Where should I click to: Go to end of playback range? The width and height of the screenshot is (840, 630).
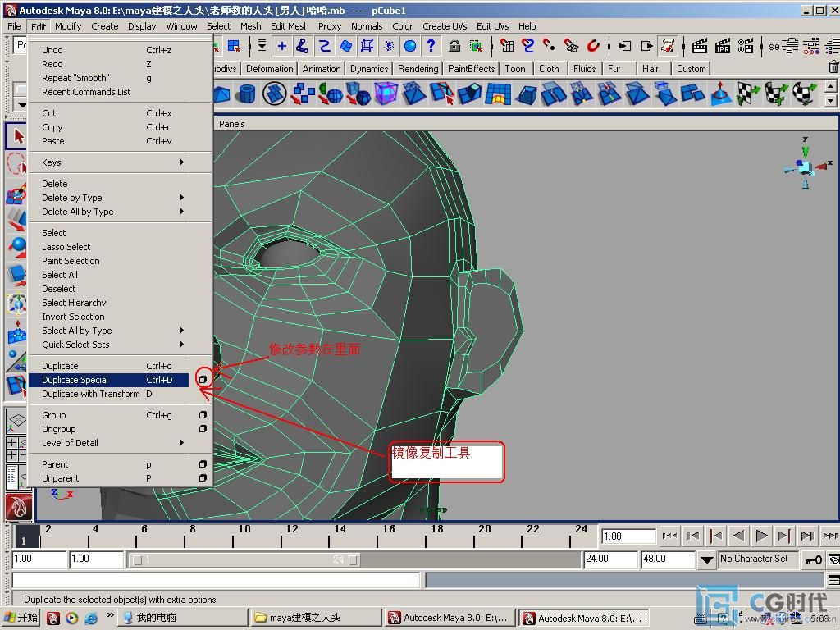(830, 535)
